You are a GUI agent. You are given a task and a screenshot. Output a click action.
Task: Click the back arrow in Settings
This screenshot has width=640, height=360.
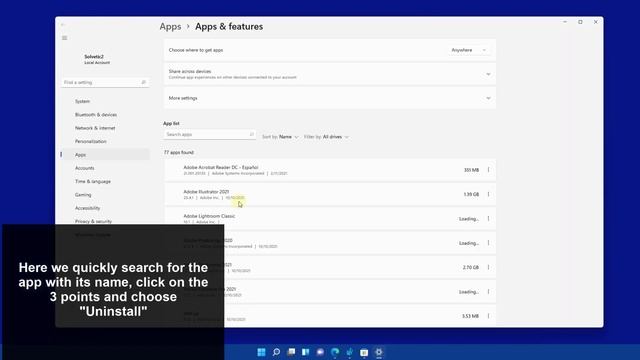(x=62, y=25)
